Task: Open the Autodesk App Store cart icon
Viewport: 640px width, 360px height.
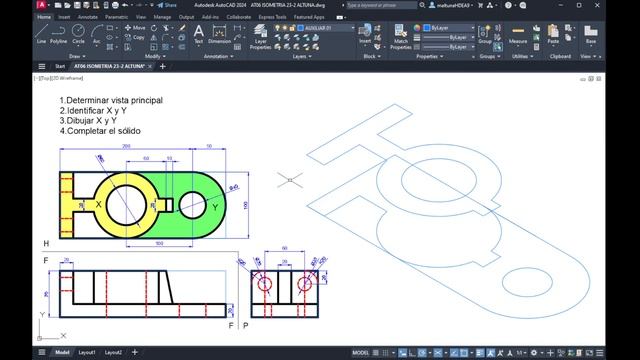Action: pos(480,5)
